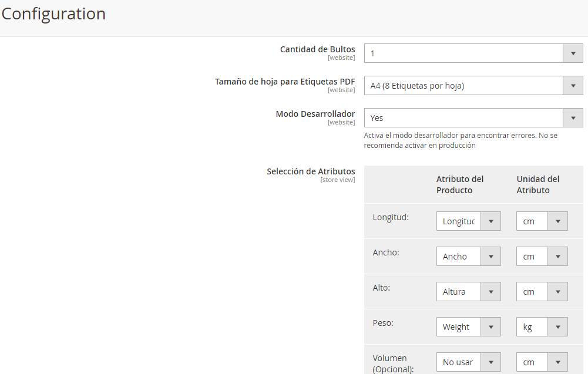Click the Cantidad de Bultos label
Screen dimensions: 588x374
coord(317,49)
